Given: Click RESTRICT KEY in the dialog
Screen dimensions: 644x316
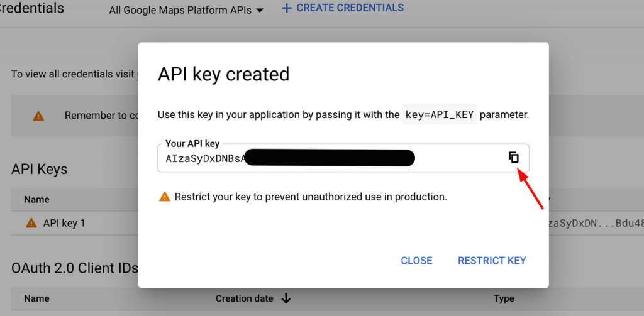Looking at the screenshot, I should pyautogui.click(x=492, y=261).
